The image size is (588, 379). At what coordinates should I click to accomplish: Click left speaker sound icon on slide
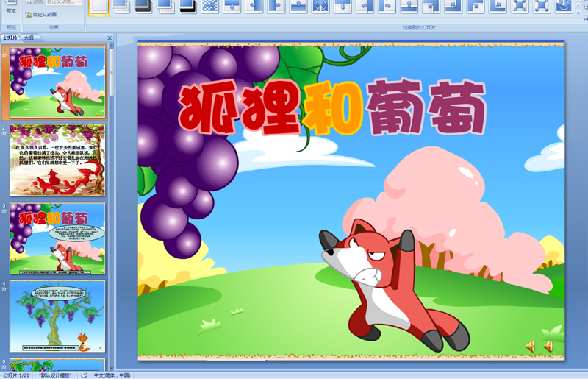(x=530, y=346)
